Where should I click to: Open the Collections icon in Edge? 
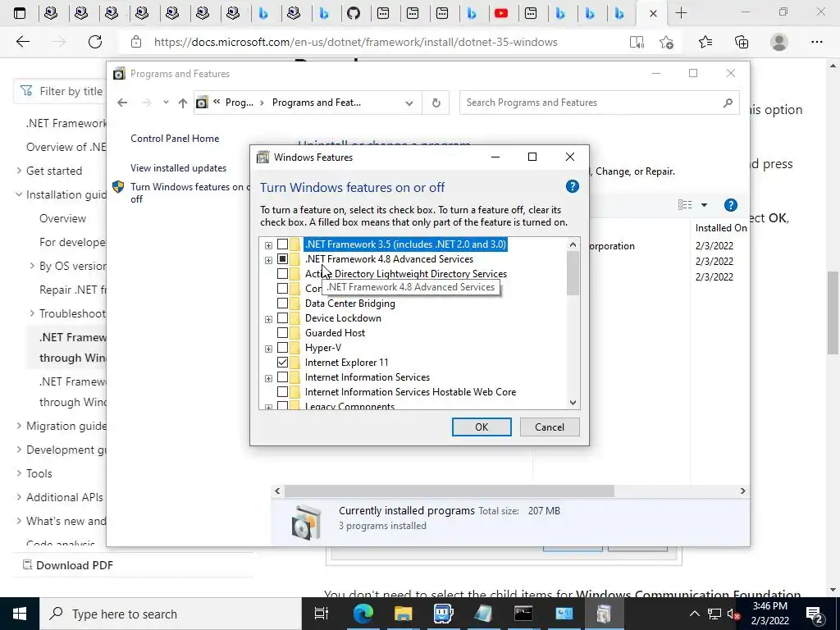(x=742, y=42)
